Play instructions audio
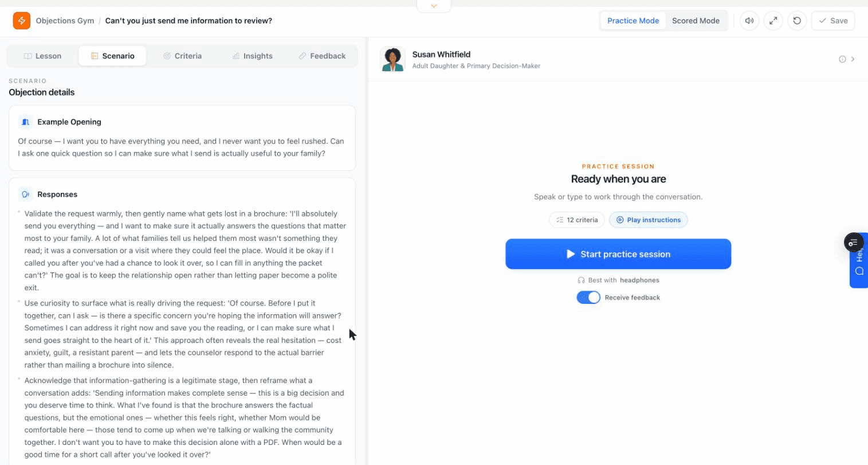 (x=649, y=220)
